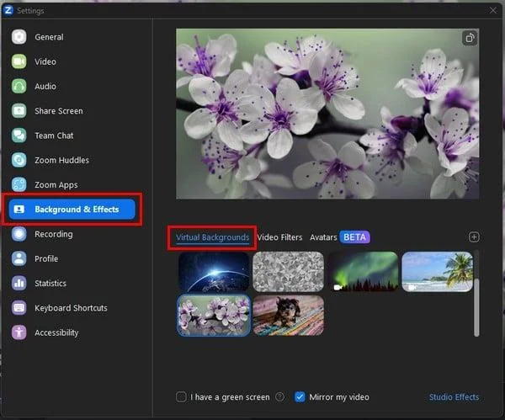The width and height of the screenshot is (505, 420).
Task: Open Keyboard Shortcuts settings
Action: (x=71, y=308)
